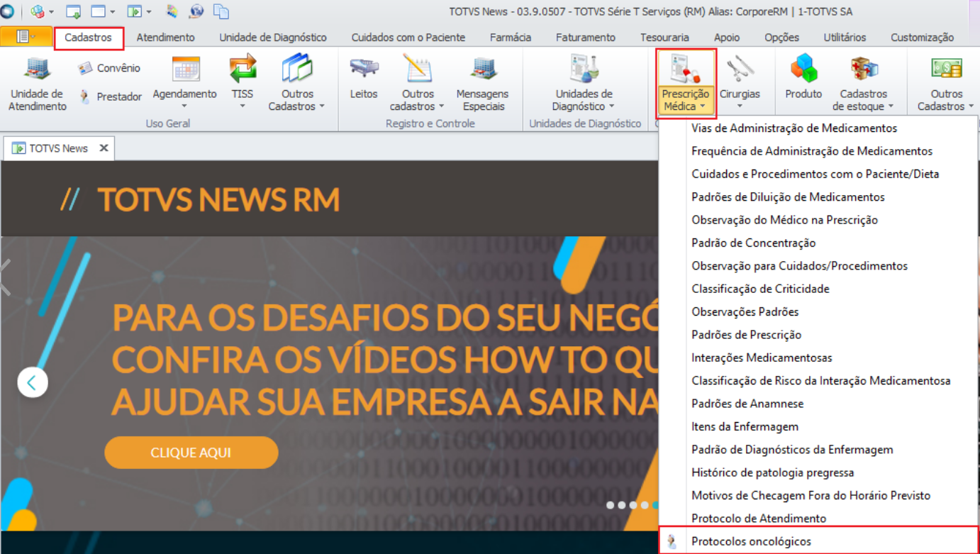Open Observação para Cuidados/Procedimentos

[819, 266]
